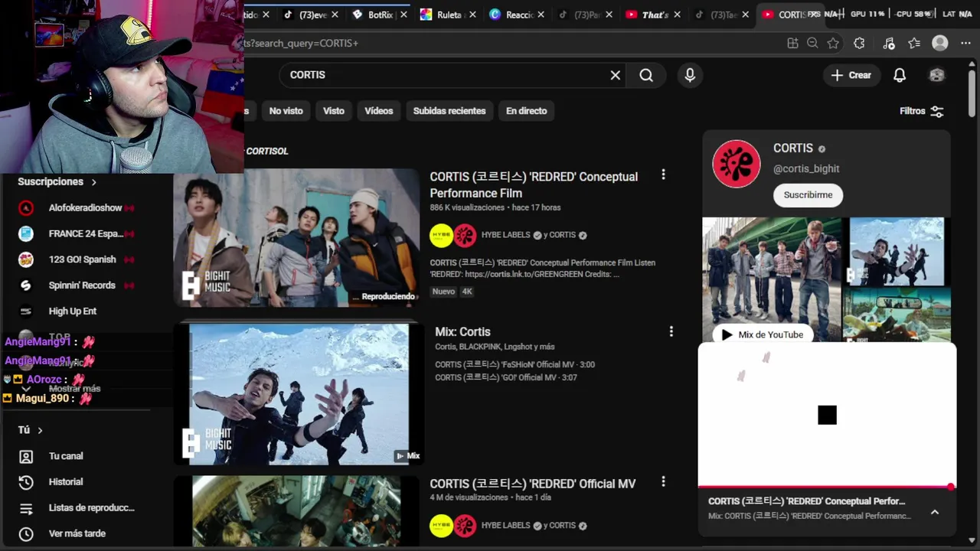The image size is (980, 551).
Task: Open the browser profile icon
Action: pyautogui.click(x=940, y=44)
